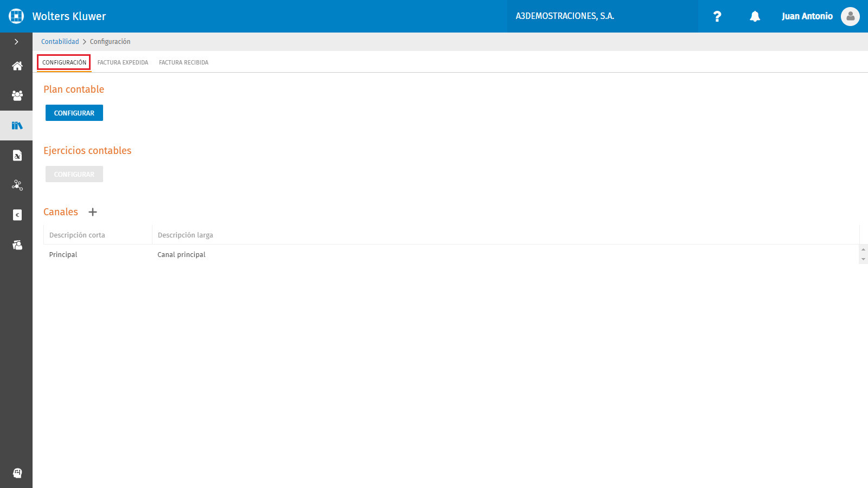The width and height of the screenshot is (868, 488).
Task: Switch to the Factura Recibida tab
Action: (184, 62)
